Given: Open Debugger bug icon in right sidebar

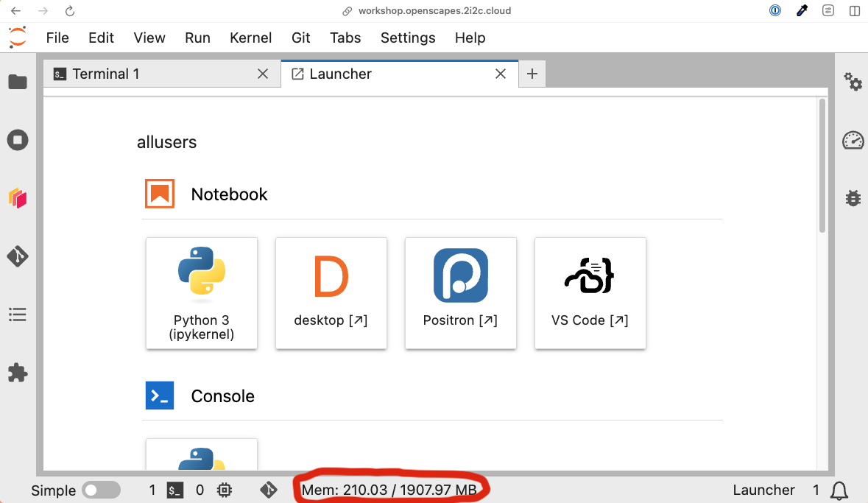Looking at the screenshot, I should [x=853, y=198].
